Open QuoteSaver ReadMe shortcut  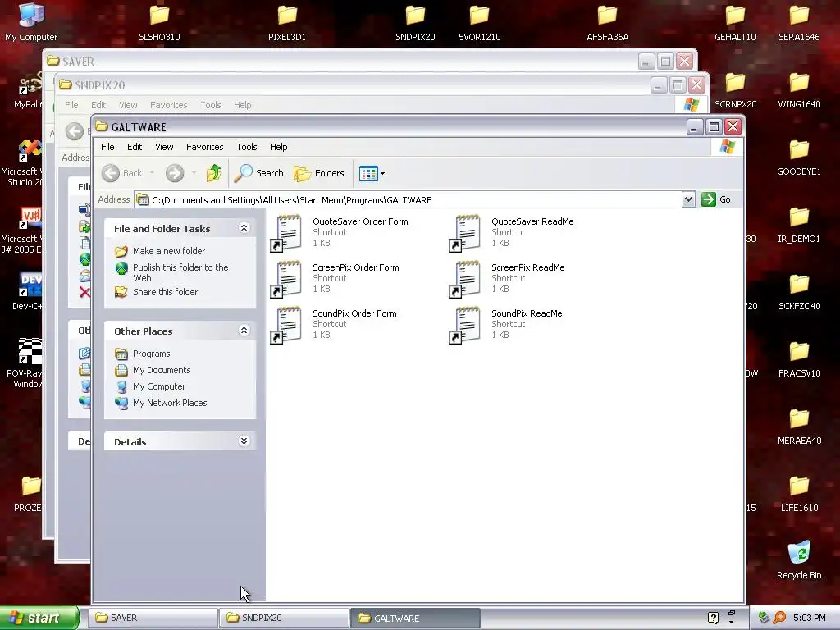pos(512,232)
